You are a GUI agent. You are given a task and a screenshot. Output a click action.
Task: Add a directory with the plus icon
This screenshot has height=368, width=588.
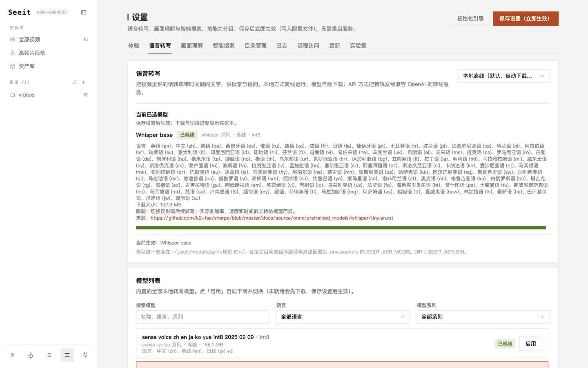pyautogui.click(x=84, y=82)
